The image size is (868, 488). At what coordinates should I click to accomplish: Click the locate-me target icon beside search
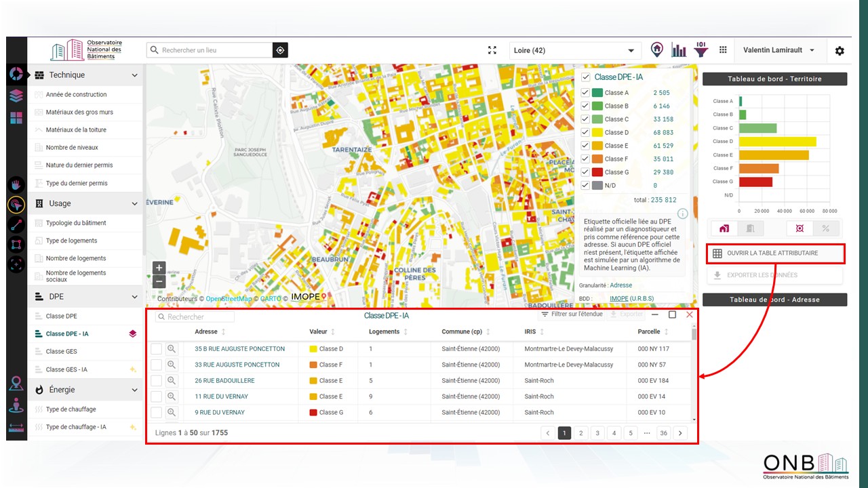click(x=281, y=50)
